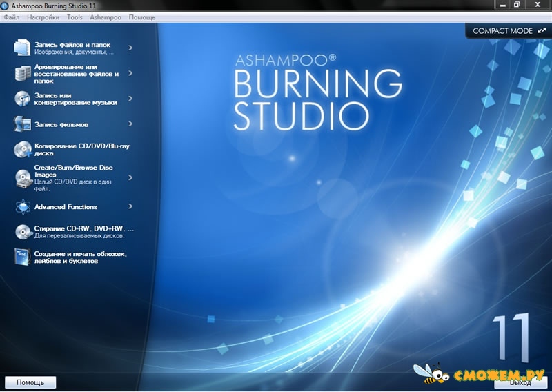This screenshot has width=552, height=392.
Task: Click the disc copy icon
Action: (23, 149)
